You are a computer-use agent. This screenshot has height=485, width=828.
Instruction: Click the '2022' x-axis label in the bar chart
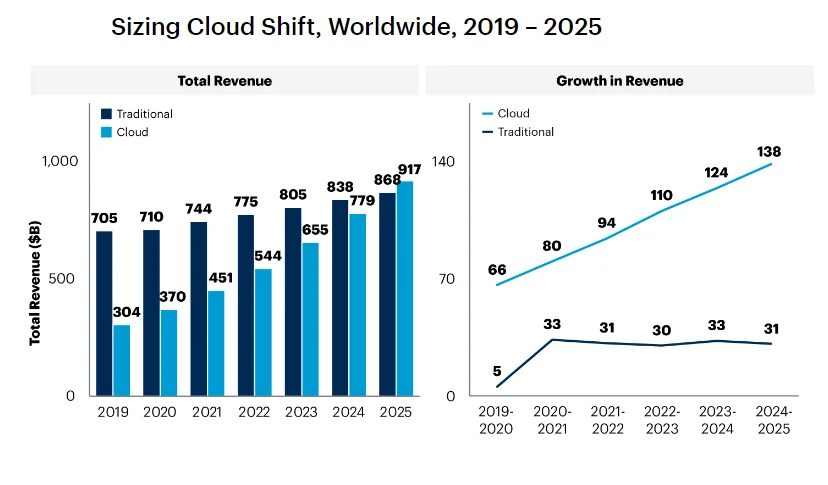pyautogui.click(x=254, y=412)
